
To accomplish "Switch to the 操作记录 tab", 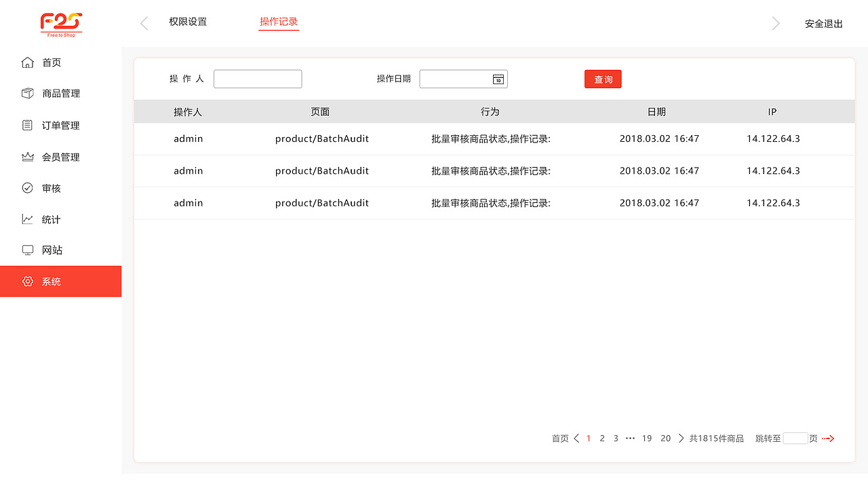I will (279, 22).
